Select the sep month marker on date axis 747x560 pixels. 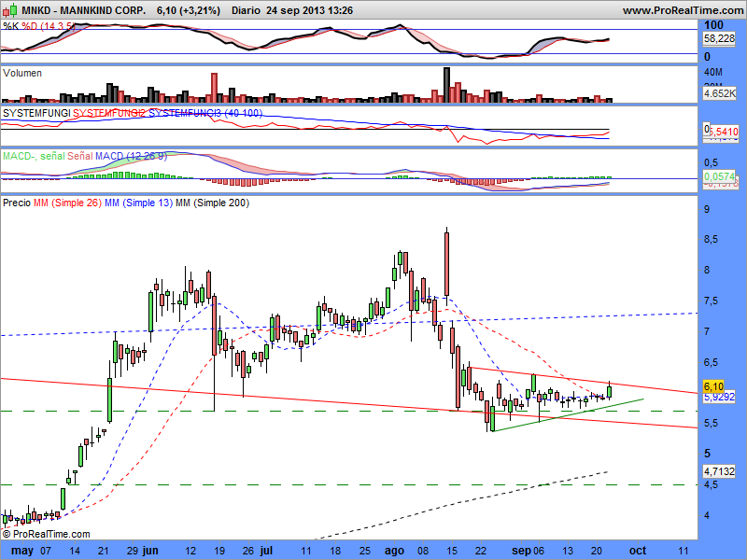coord(521,551)
